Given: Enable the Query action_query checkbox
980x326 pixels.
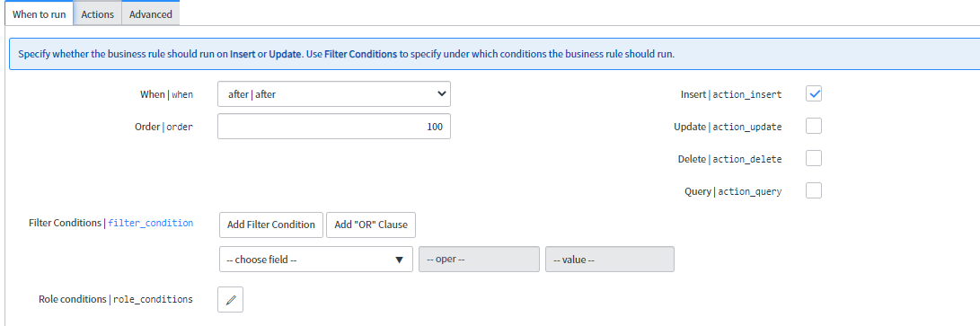Looking at the screenshot, I should (x=814, y=191).
